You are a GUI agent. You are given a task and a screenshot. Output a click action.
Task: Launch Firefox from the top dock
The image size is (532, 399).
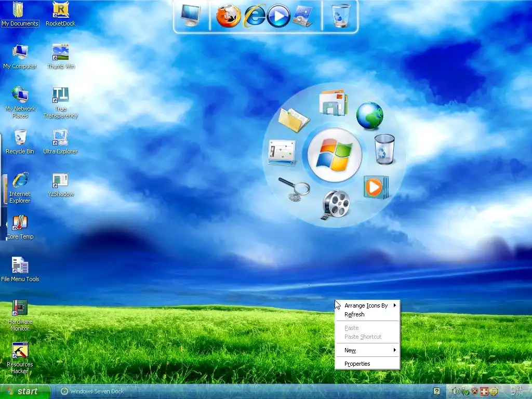229,16
